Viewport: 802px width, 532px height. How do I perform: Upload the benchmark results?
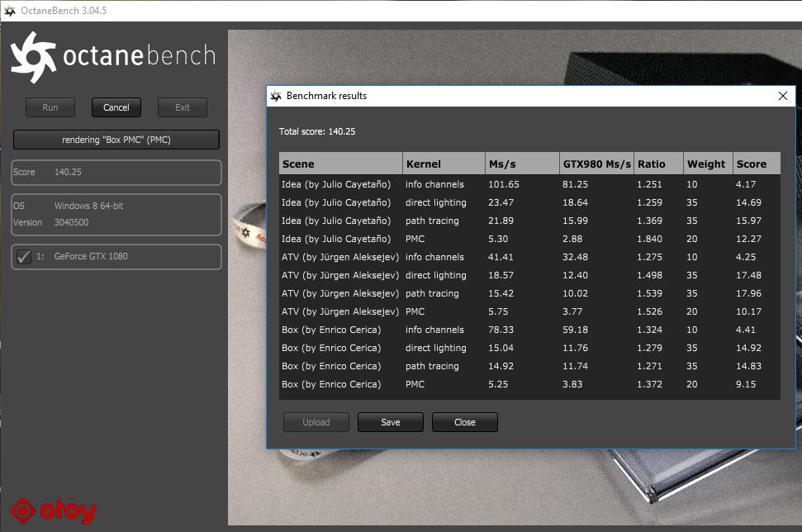click(316, 422)
